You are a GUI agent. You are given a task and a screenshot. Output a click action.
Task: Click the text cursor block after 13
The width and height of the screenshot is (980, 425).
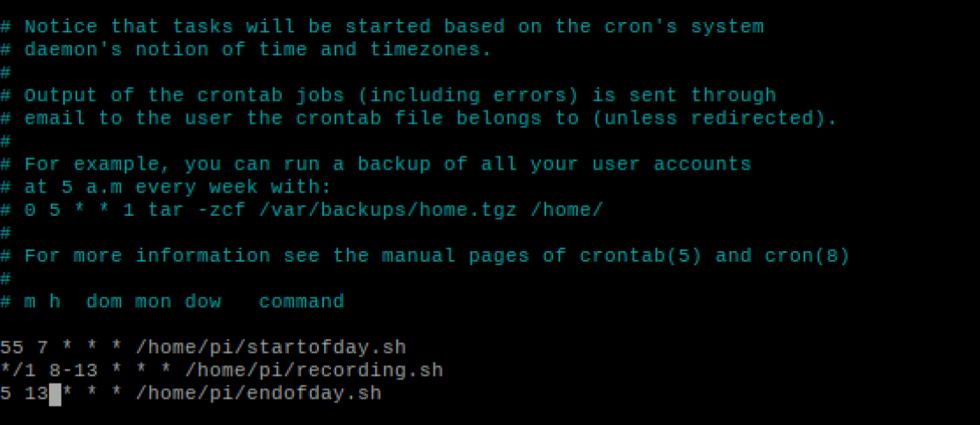55,394
